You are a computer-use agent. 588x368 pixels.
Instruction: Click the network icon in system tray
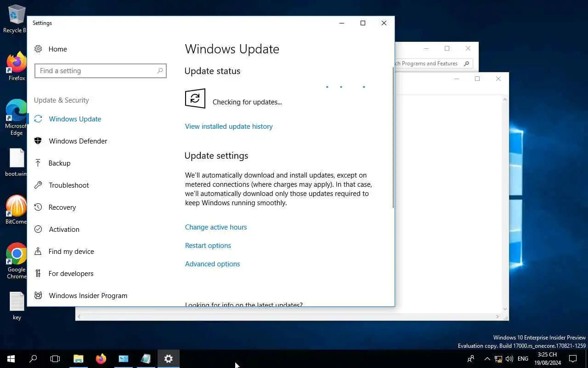click(498, 359)
